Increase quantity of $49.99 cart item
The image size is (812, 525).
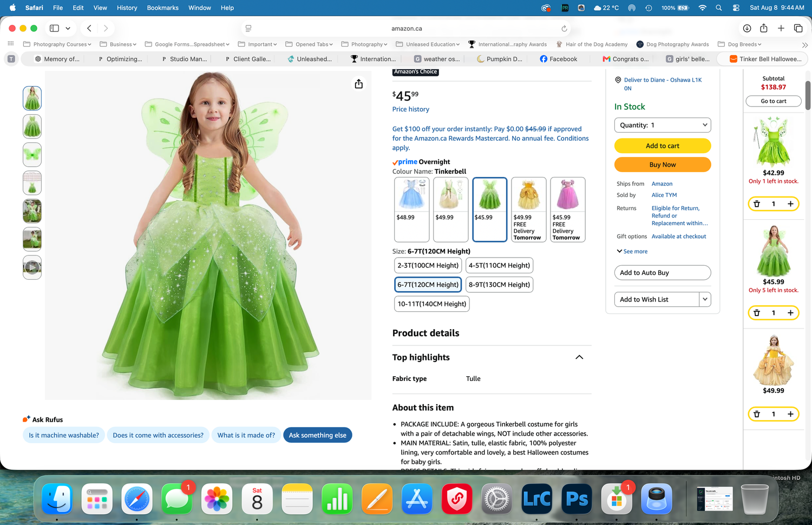[790, 414]
